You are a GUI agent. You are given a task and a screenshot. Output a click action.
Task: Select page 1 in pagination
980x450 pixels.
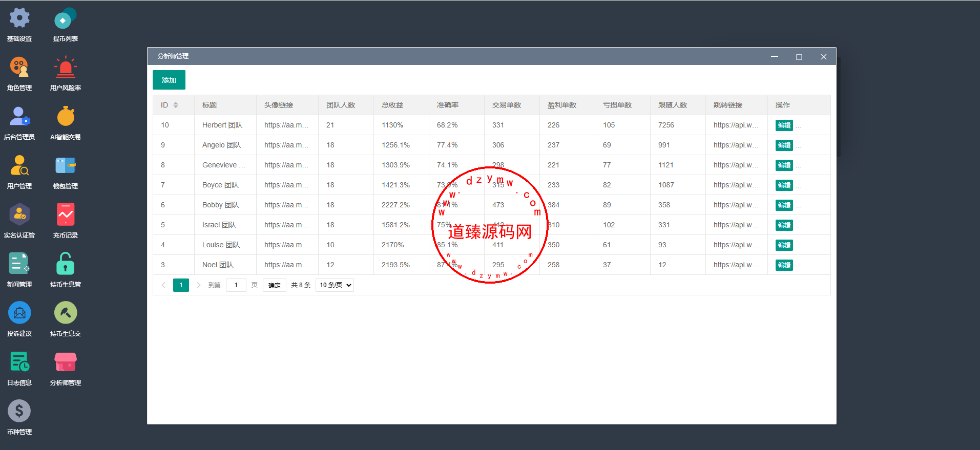pos(181,285)
